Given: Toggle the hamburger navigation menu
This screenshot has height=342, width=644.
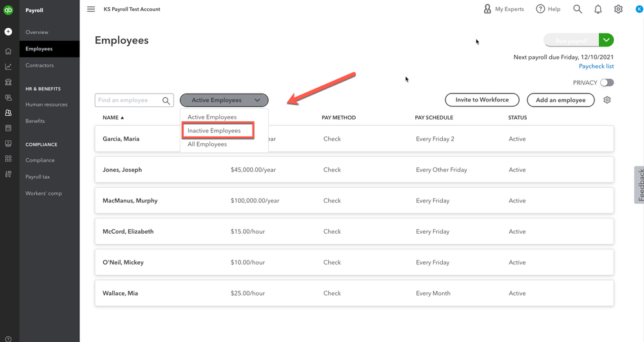Looking at the screenshot, I should point(91,9).
